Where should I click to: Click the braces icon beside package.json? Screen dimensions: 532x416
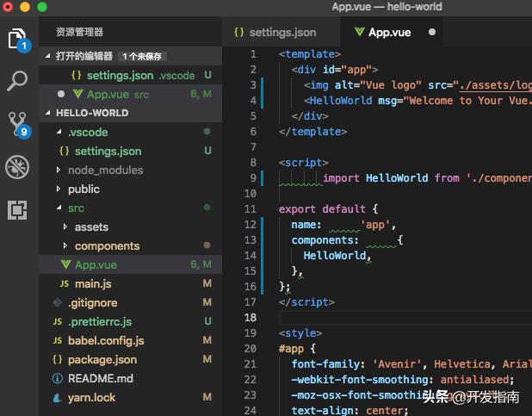click(58, 359)
